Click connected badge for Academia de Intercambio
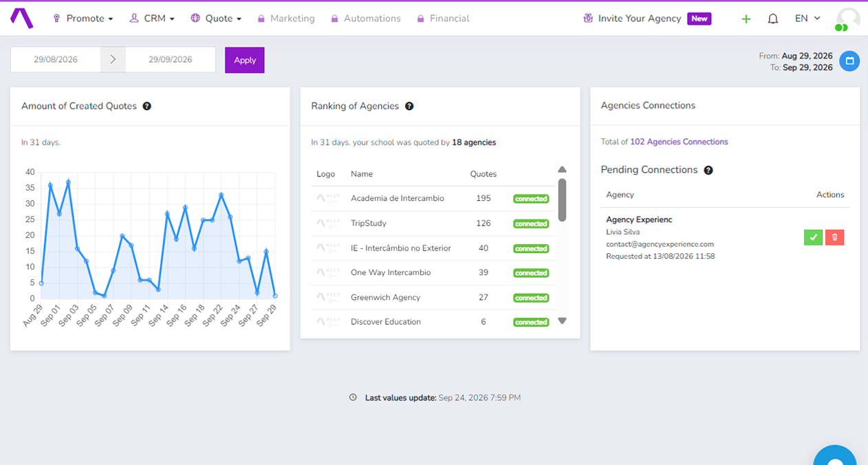Image resolution: width=868 pixels, height=465 pixels. [x=531, y=199]
